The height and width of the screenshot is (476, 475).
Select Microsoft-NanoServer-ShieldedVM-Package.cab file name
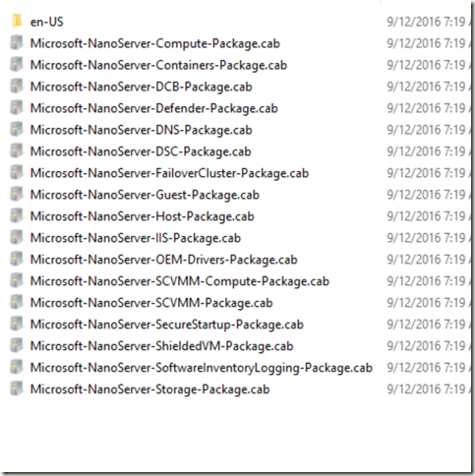pyautogui.click(x=162, y=346)
